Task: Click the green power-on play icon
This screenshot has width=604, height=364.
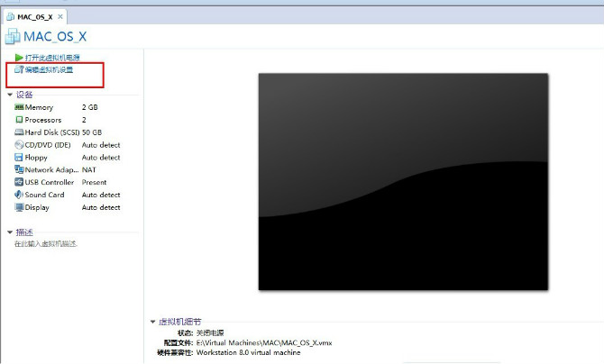Action: 19,58
